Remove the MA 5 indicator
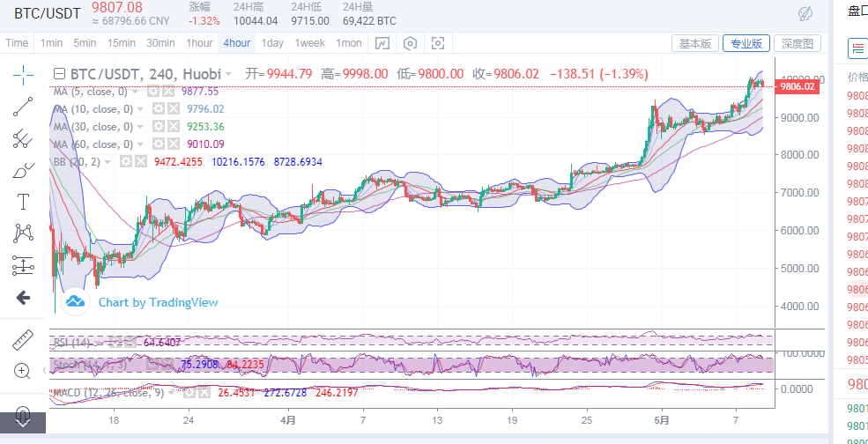868x444 pixels. coord(167,92)
